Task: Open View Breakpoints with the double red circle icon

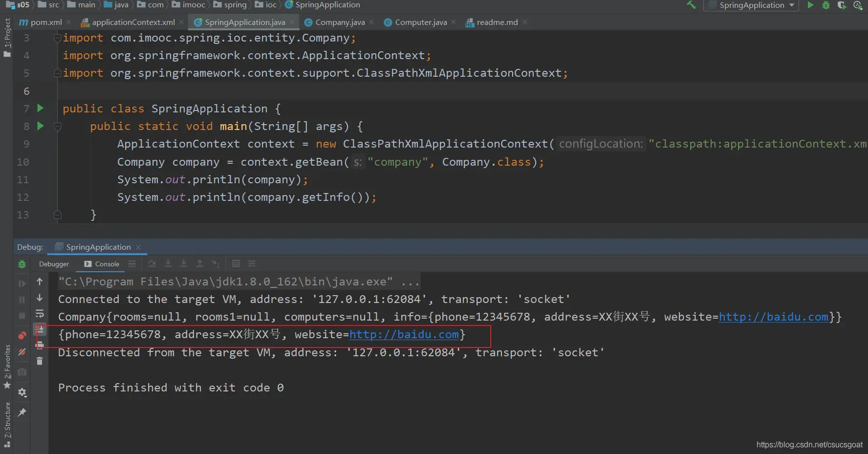Action: pyautogui.click(x=22, y=335)
